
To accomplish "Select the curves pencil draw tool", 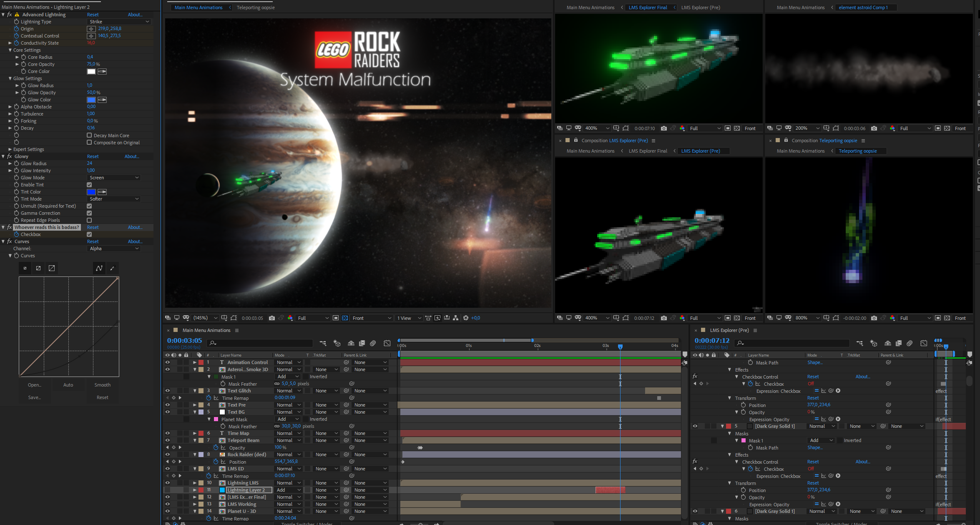I will tap(112, 268).
